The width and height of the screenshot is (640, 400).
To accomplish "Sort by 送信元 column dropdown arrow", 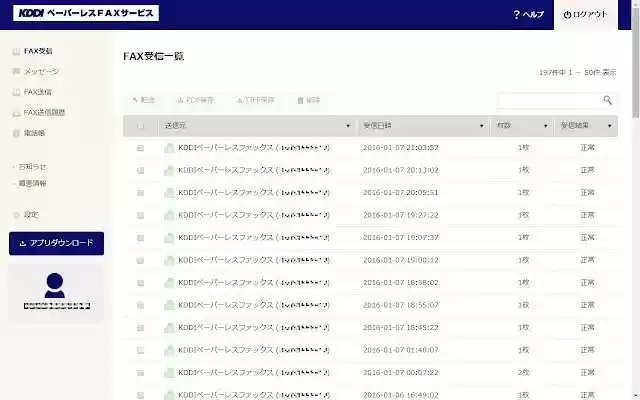I will (x=348, y=126).
